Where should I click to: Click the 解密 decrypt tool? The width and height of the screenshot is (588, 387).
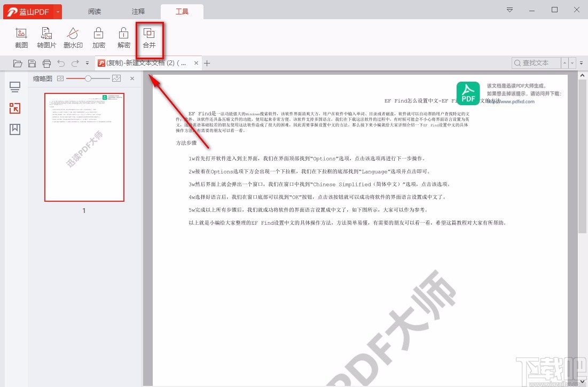coord(124,38)
